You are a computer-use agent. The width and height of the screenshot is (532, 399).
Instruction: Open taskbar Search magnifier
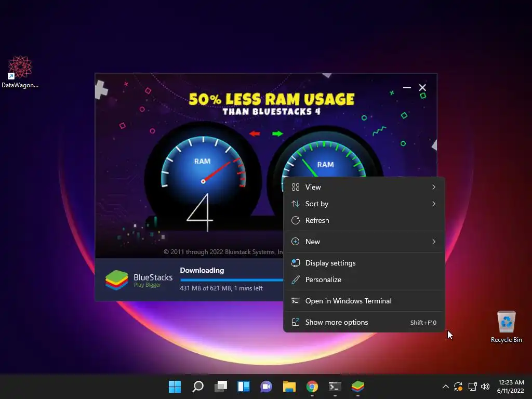coord(198,387)
